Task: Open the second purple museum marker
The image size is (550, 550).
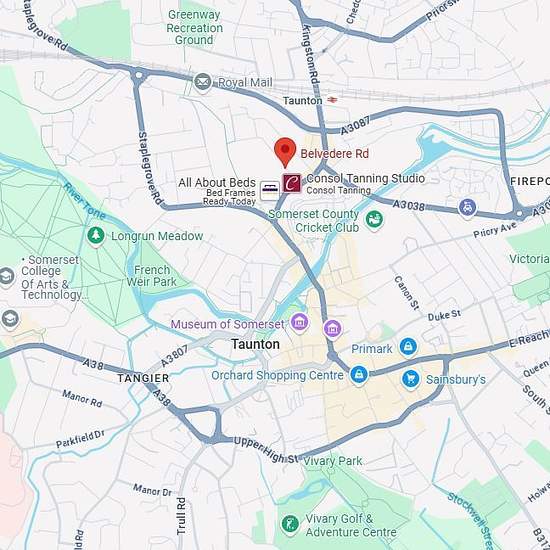Action: [333, 329]
